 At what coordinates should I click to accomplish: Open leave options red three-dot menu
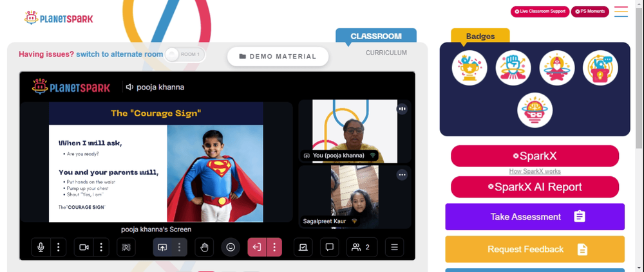274,247
